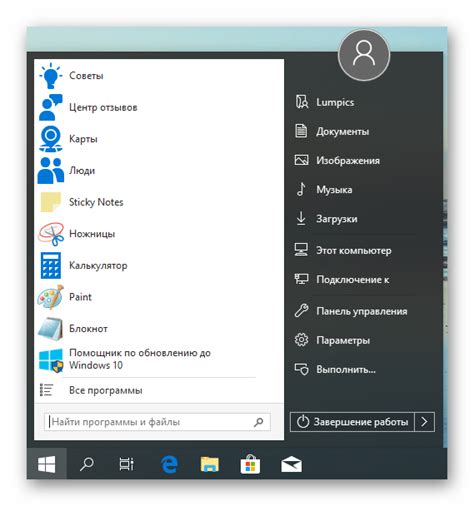The height and width of the screenshot is (506, 474).
Task: Launch Sticky Notes yellow note icon
Action: 50,202
